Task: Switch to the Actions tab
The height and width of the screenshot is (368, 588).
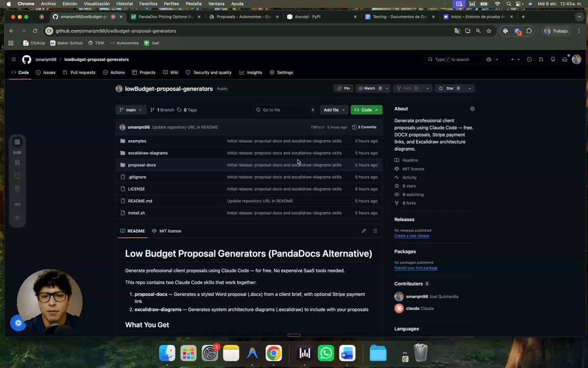Action: pos(114,73)
